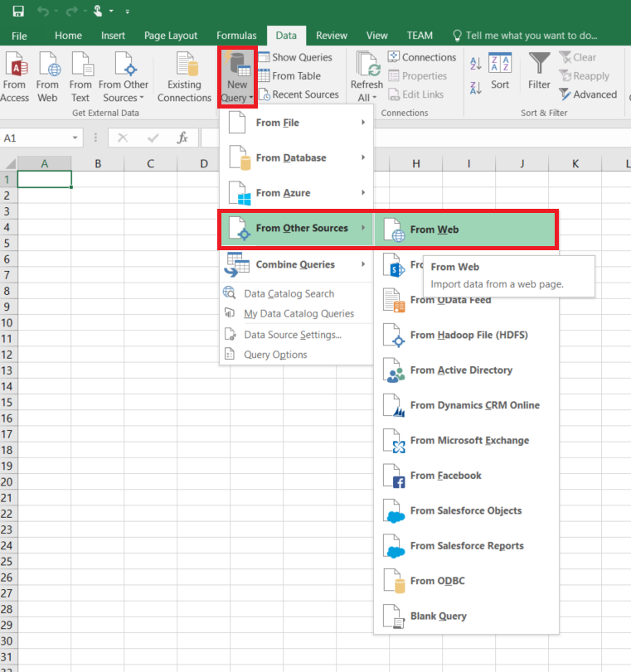Click the Show Queries button
This screenshot has width=631, height=672.
(295, 57)
